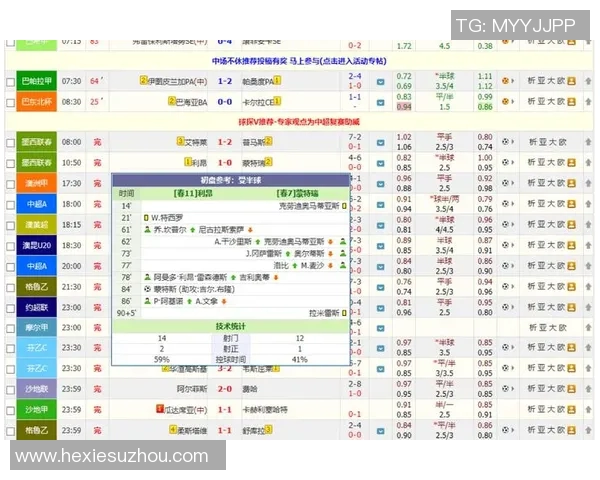The width and height of the screenshot is (600, 480).
Task: Click the 84' goal event row in popup
Action: [x=231, y=289]
